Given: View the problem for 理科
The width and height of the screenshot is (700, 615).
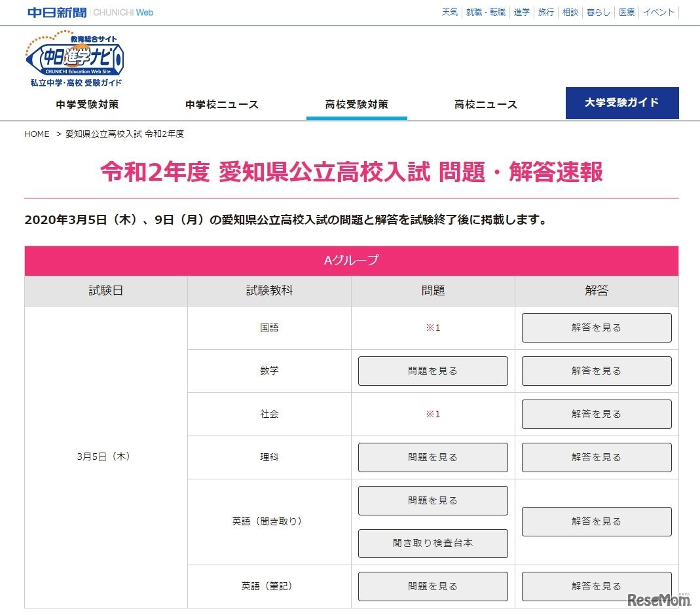Looking at the screenshot, I should pos(433,457).
